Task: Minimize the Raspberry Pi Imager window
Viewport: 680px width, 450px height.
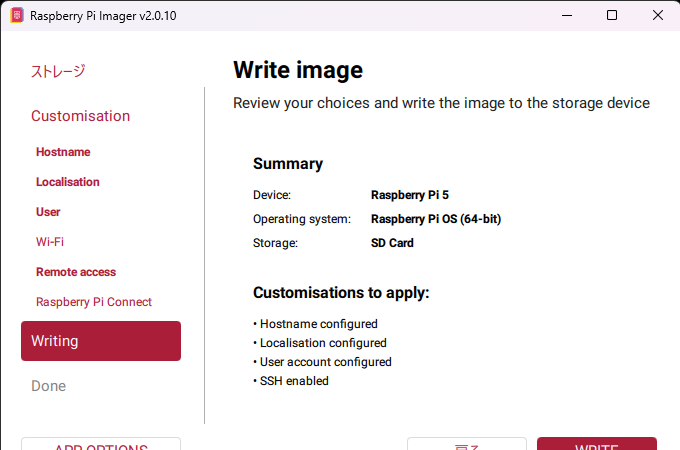Action: tap(567, 16)
